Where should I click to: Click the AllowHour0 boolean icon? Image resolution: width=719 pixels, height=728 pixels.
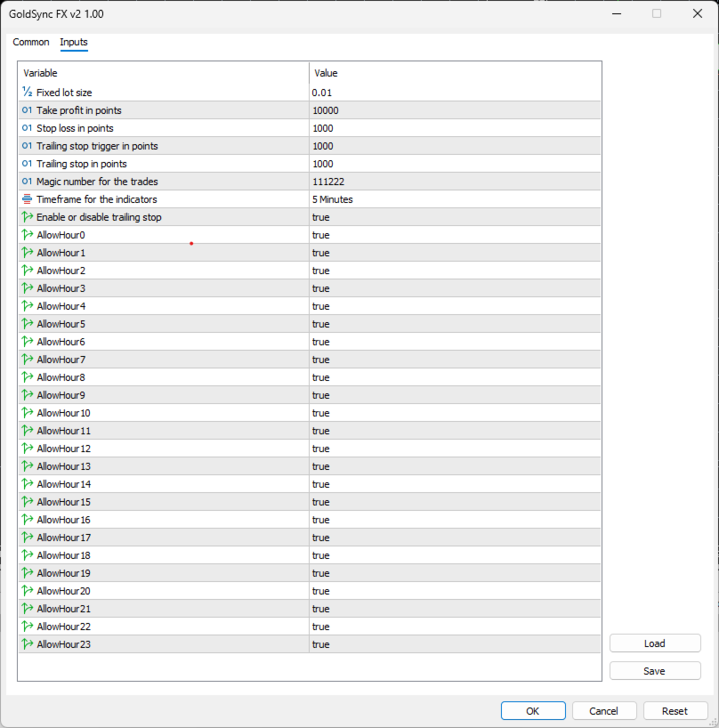click(x=28, y=234)
